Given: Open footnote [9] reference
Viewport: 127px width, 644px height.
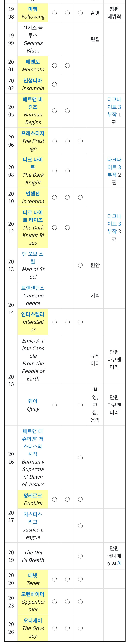Looking at the screenshot, I should click(119, 563).
